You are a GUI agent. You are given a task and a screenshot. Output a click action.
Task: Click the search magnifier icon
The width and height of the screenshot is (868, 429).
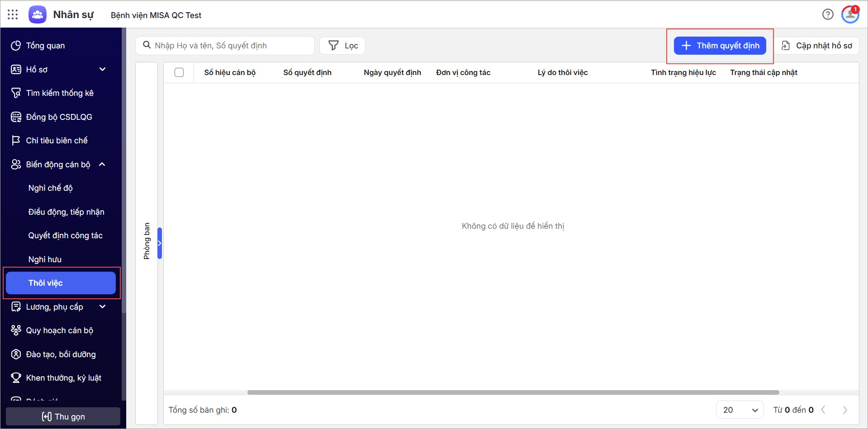(x=147, y=45)
